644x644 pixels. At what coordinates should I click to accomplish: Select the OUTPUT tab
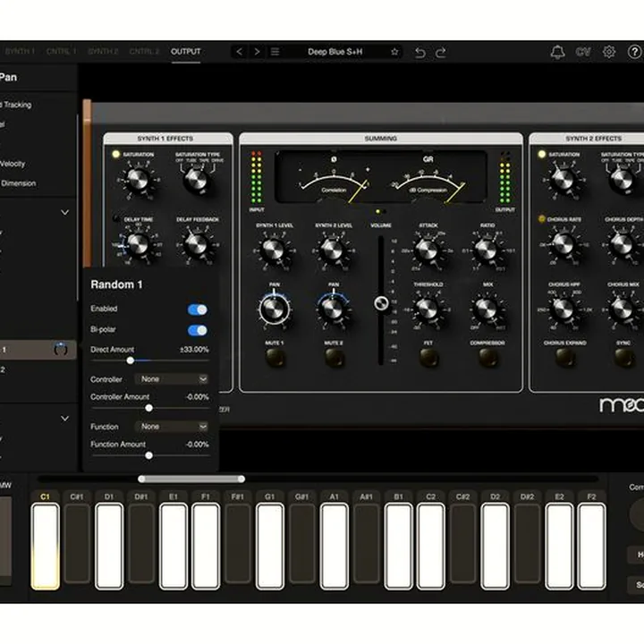pyautogui.click(x=186, y=52)
